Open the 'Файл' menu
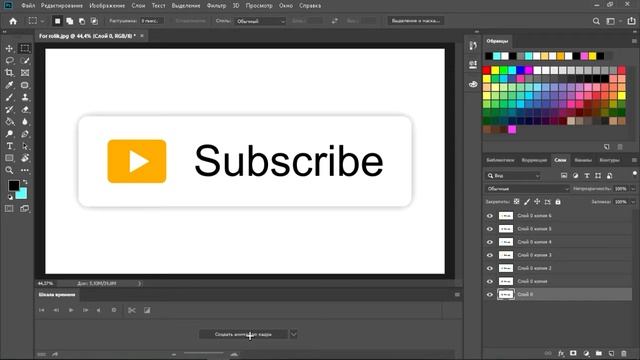 coord(28,6)
